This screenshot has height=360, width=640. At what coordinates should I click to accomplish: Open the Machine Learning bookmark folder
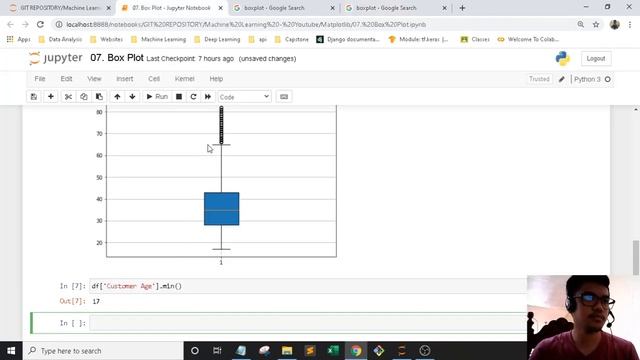coord(158,40)
